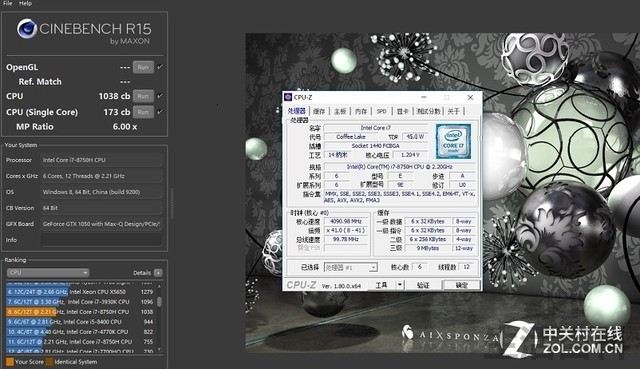Viewport: 640px width, 369px height.
Task: Click into the Info text field
Action: click(101, 240)
